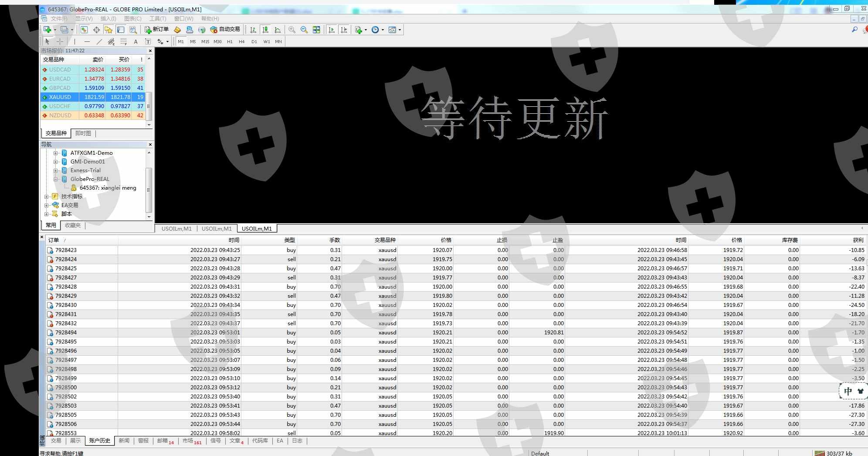Click the New Chart toolbar icon

(x=47, y=30)
